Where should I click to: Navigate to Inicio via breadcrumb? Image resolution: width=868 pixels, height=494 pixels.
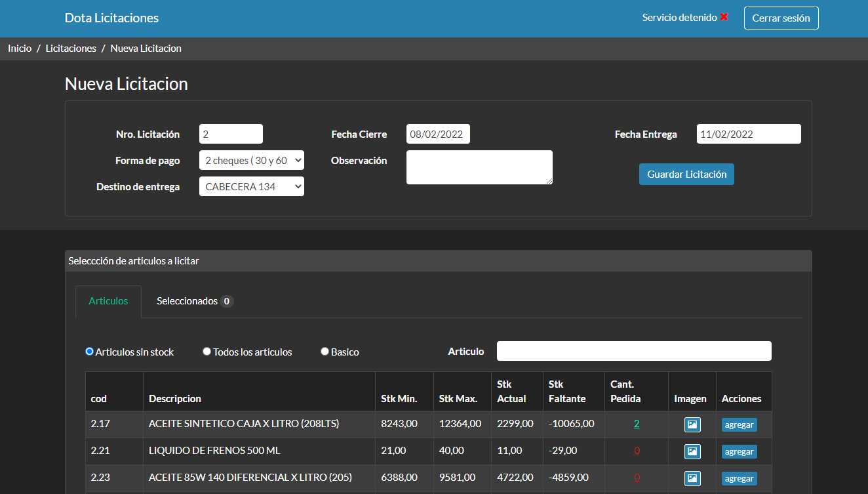coord(20,49)
